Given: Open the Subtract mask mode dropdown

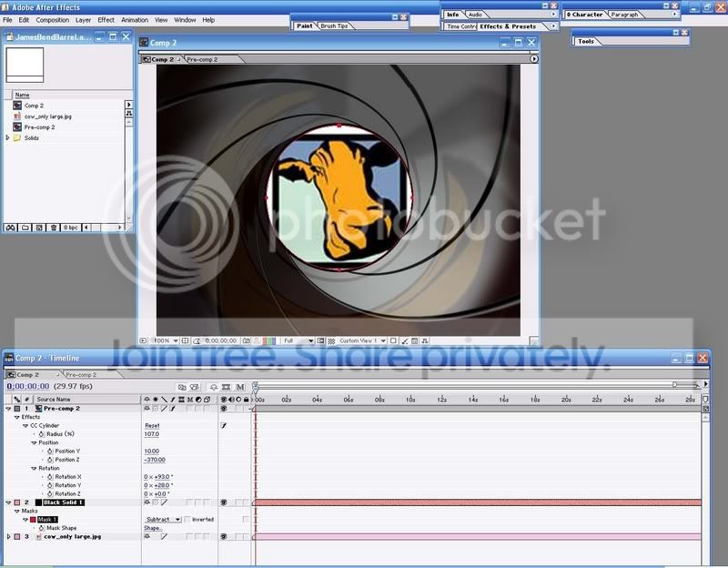Looking at the screenshot, I should pyautogui.click(x=163, y=520).
